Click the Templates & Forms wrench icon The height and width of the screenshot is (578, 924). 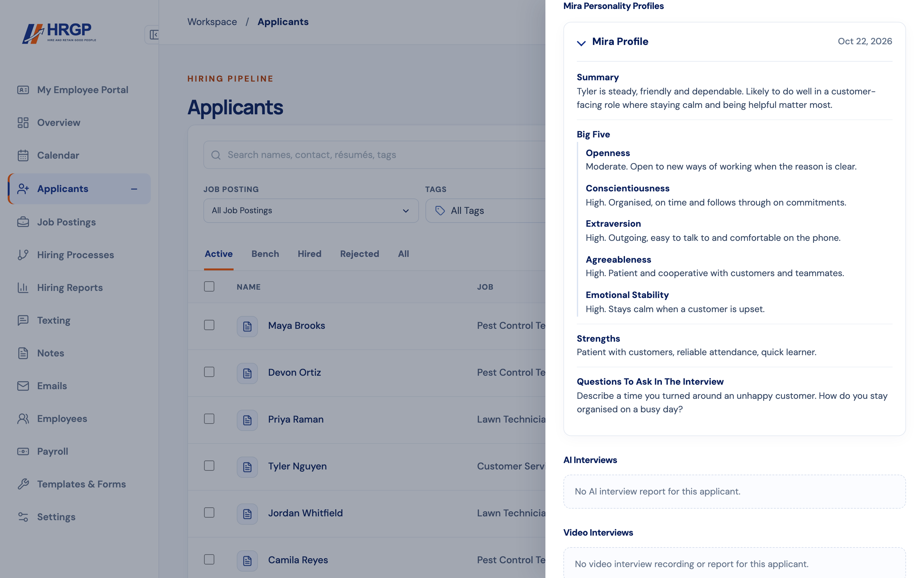pos(23,484)
